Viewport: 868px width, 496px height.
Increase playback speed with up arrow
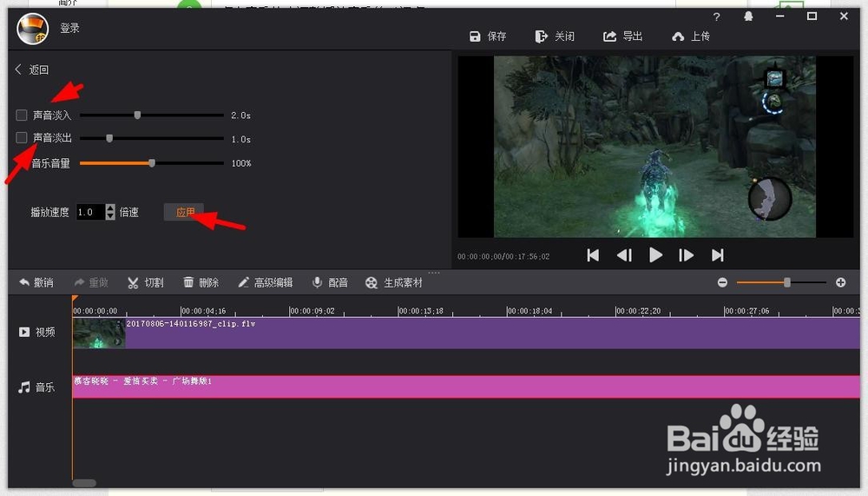point(110,208)
